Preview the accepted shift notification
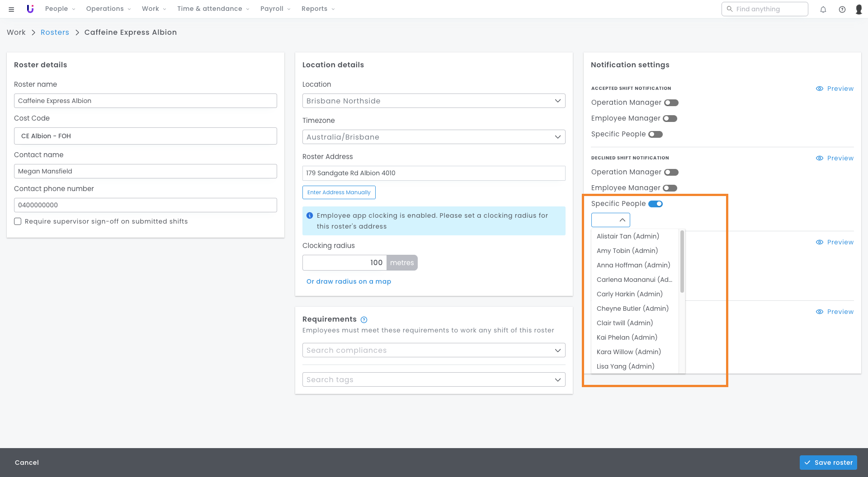This screenshot has height=477, width=868. 835,89
